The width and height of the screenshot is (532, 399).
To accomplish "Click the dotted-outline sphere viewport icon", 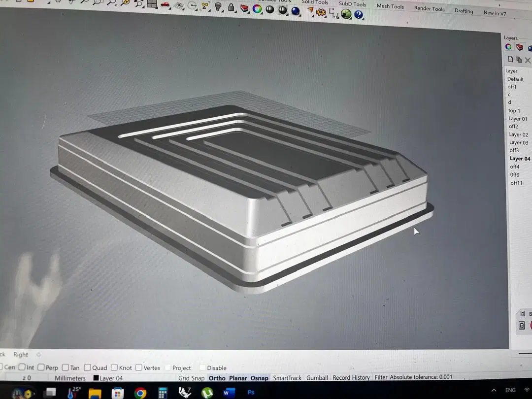I will (282, 10).
